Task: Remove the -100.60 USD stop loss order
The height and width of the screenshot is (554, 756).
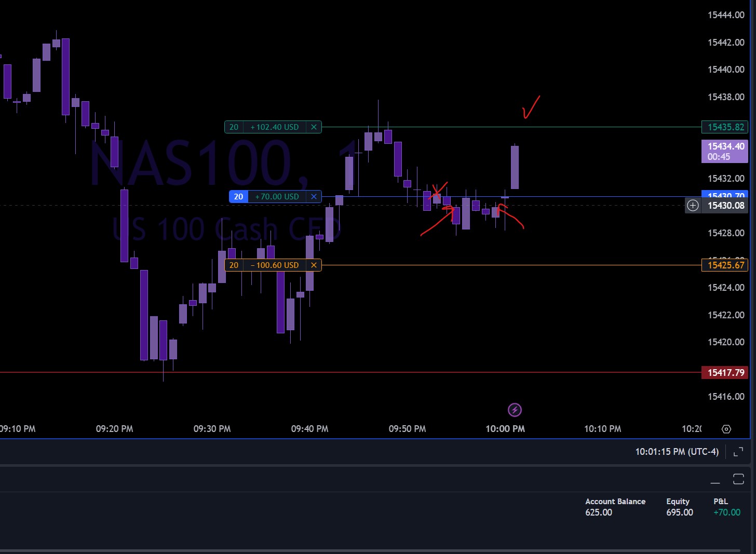Action: click(314, 265)
